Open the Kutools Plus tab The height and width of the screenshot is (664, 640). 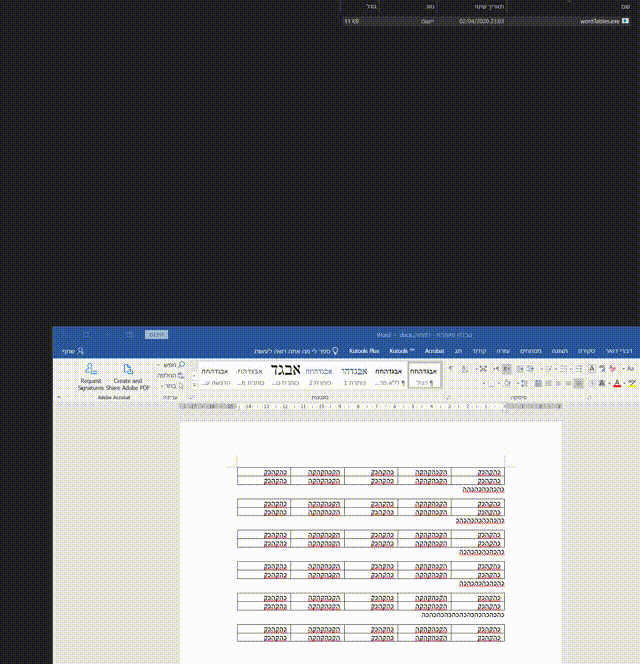point(364,351)
